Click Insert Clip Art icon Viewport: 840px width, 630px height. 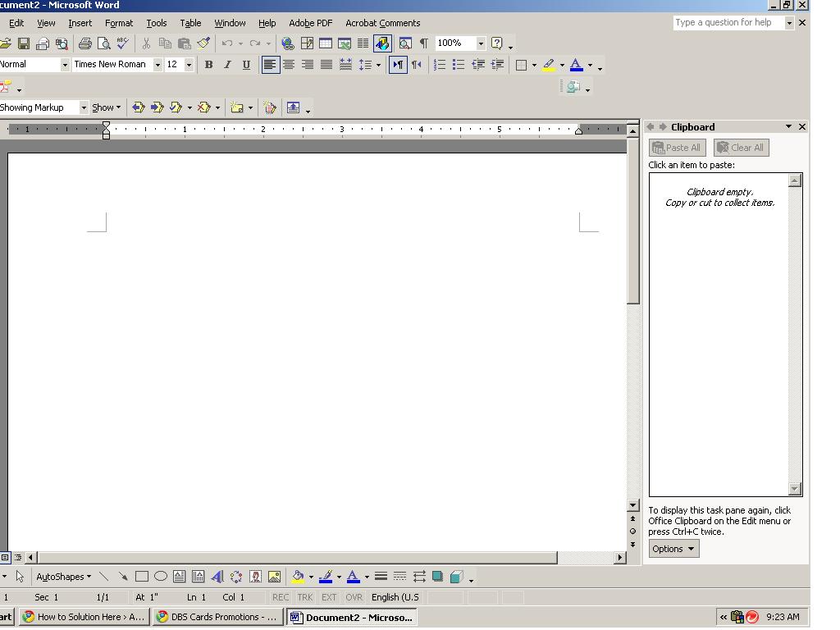[x=256, y=577]
